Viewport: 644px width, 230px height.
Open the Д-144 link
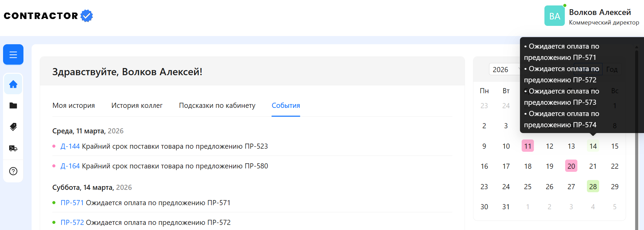click(x=70, y=146)
